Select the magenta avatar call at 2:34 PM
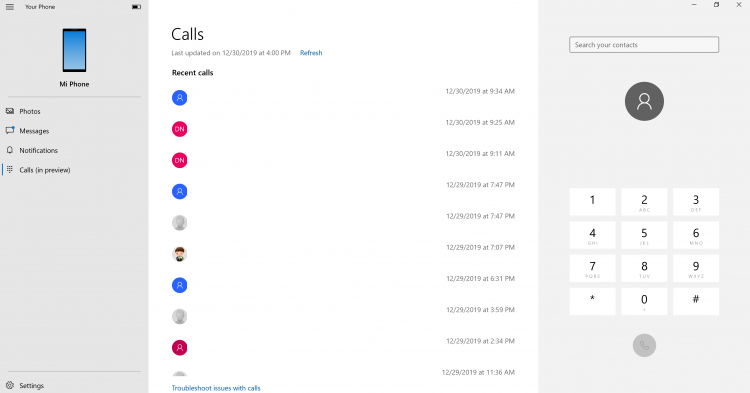Image resolution: width=750 pixels, height=393 pixels. (343, 348)
